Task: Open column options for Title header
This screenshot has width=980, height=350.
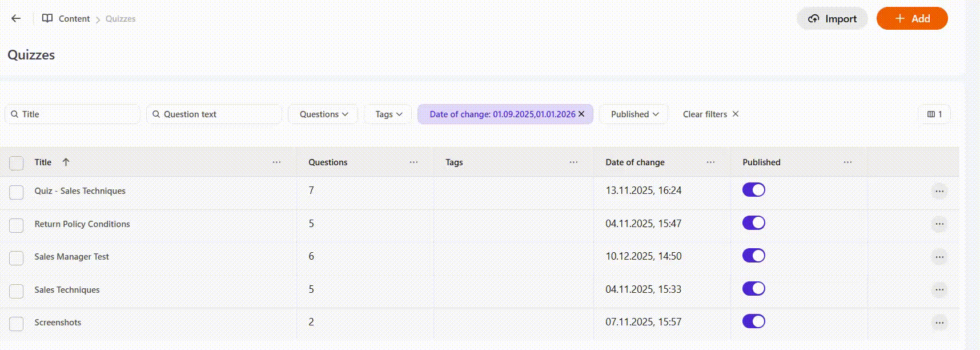Action: [x=276, y=162]
